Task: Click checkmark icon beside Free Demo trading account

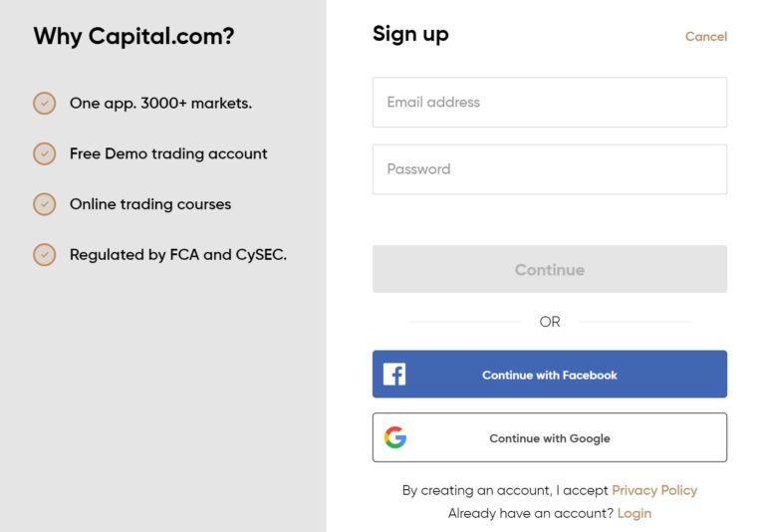Action: pos(45,153)
